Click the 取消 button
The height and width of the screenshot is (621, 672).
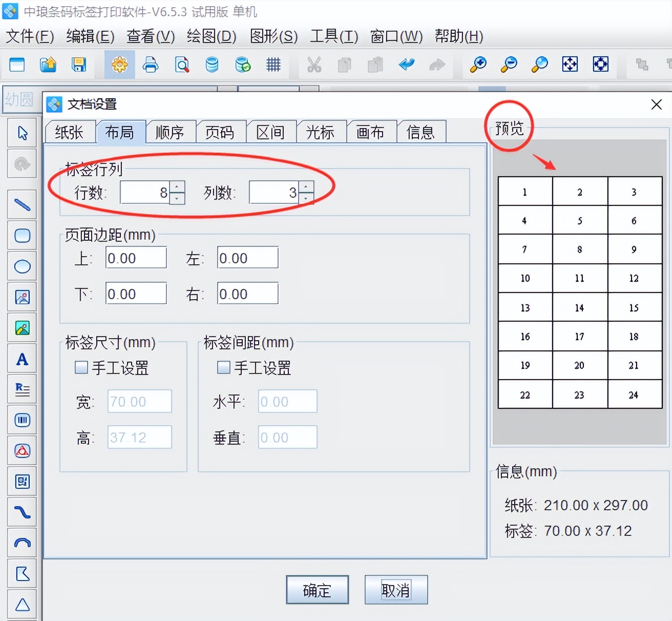coord(395,589)
